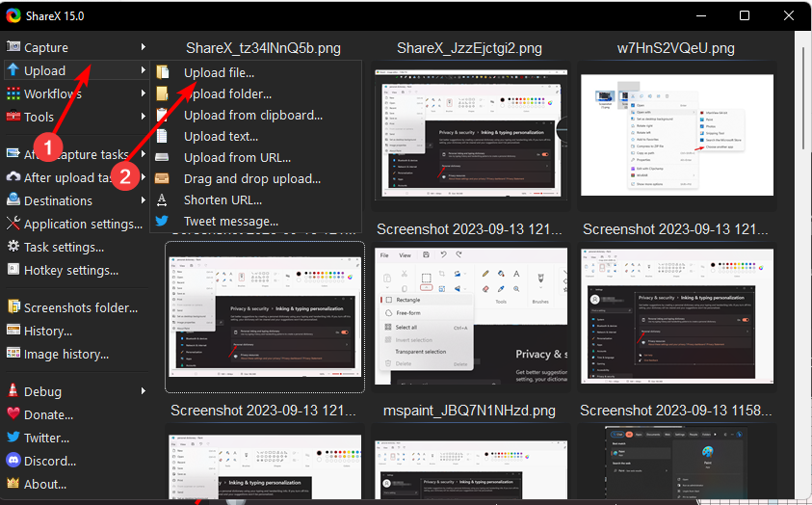Image resolution: width=812 pixels, height=505 pixels.
Task: Click the Upload folder icon in the submenu
Action: [x=162, y=93]
